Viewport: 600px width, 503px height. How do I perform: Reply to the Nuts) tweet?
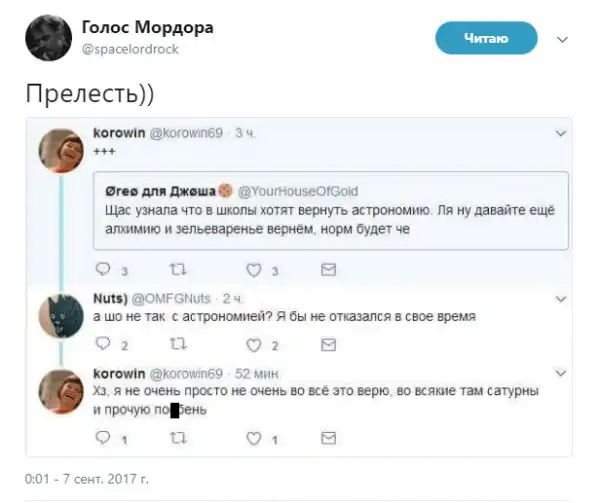tap(103, 344)
